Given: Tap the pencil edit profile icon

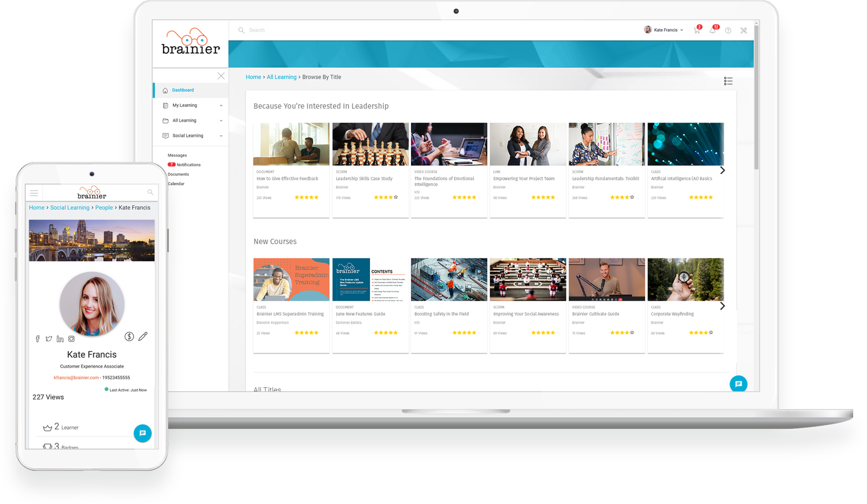Looking at the screenshot, I should (x=143, y=336).
